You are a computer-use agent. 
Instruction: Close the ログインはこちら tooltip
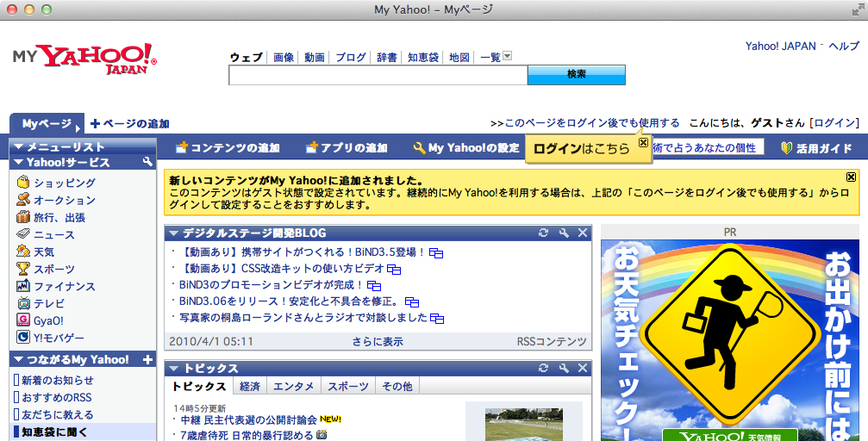click(x=643, y=143)
